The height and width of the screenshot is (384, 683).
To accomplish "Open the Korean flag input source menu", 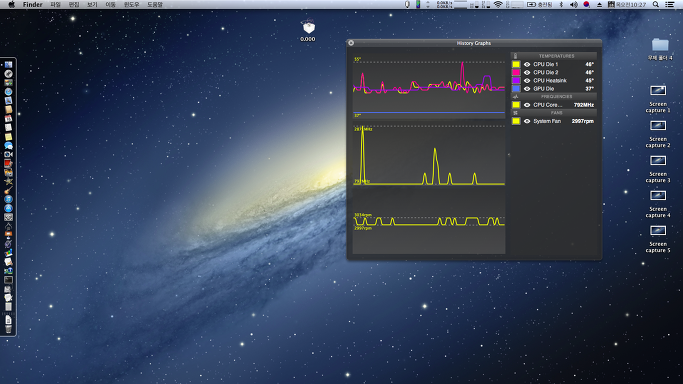I will [x=587, y=4].
